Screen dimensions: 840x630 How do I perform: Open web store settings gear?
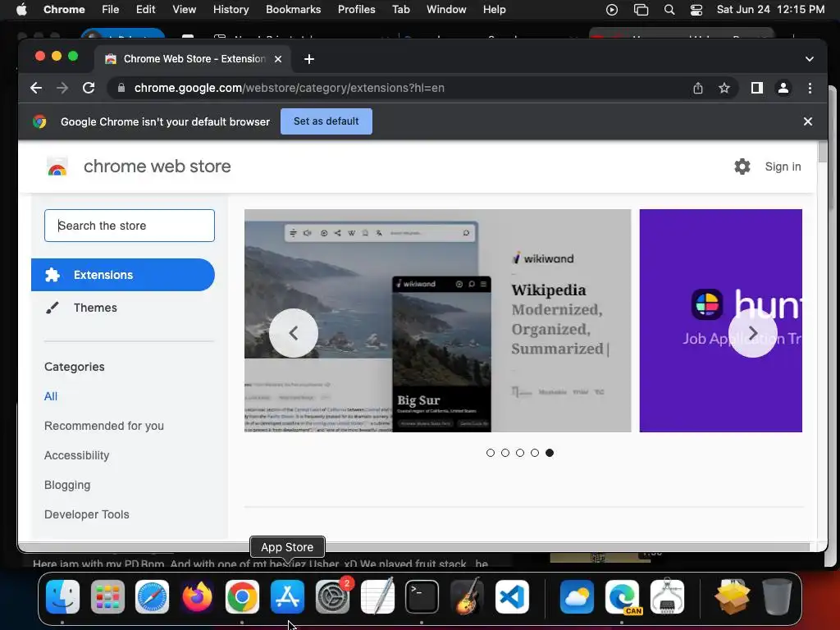742,167
